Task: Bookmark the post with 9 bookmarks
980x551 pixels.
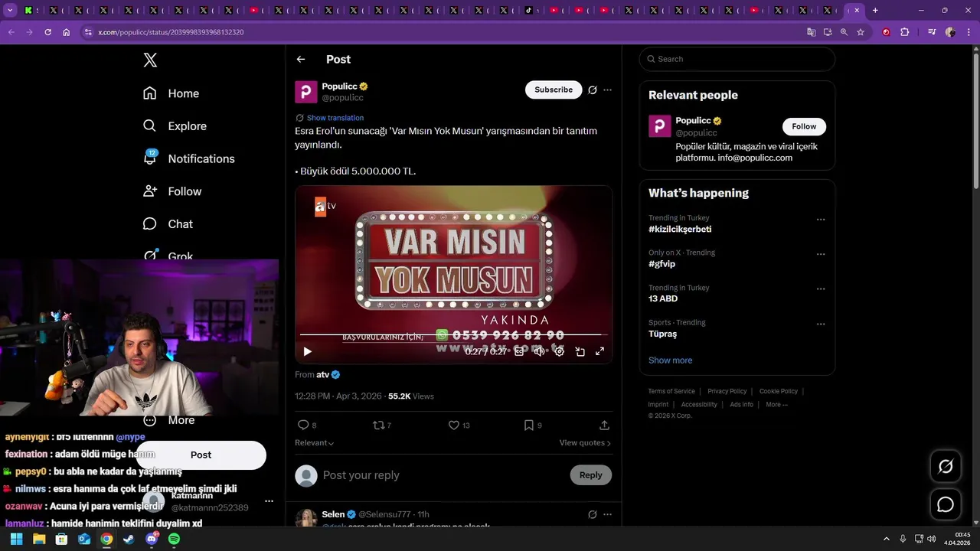Action: 533,425
